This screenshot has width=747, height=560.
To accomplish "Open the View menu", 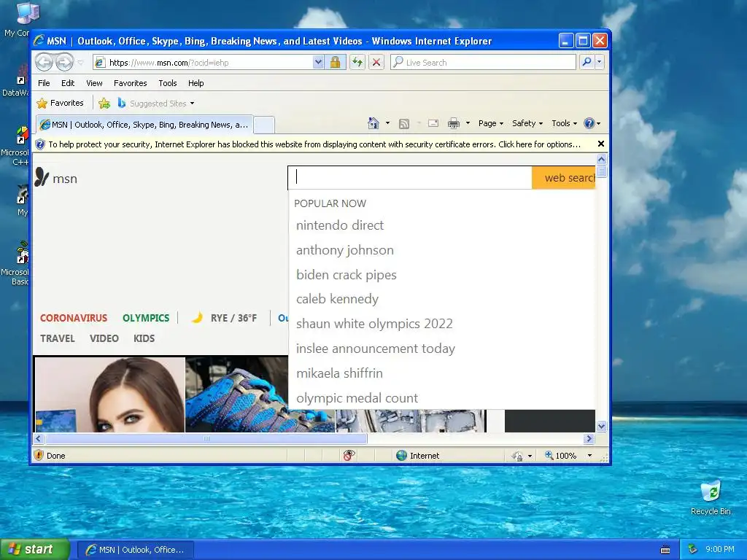I will (x=94, y=83).
